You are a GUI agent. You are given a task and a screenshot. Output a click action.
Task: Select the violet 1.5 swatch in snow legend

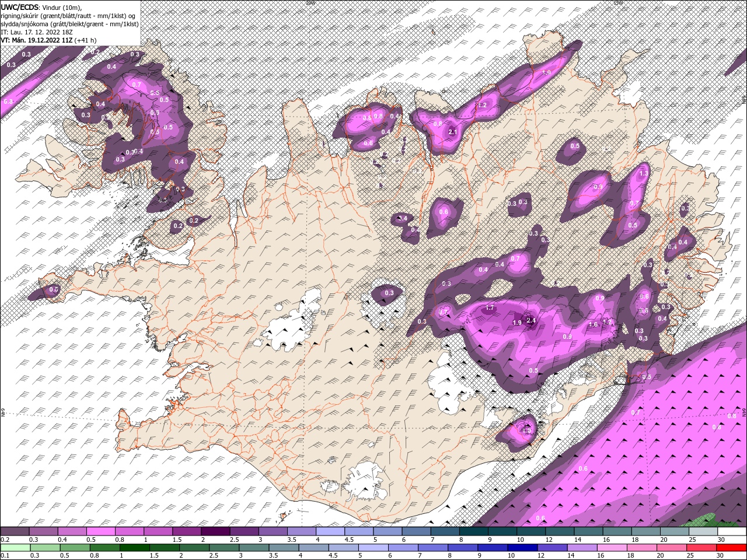click(x=187, y=531)
